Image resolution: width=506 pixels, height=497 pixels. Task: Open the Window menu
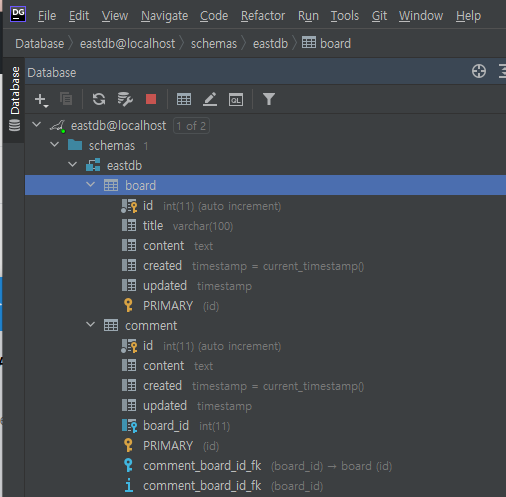click(x=421, y=16)
